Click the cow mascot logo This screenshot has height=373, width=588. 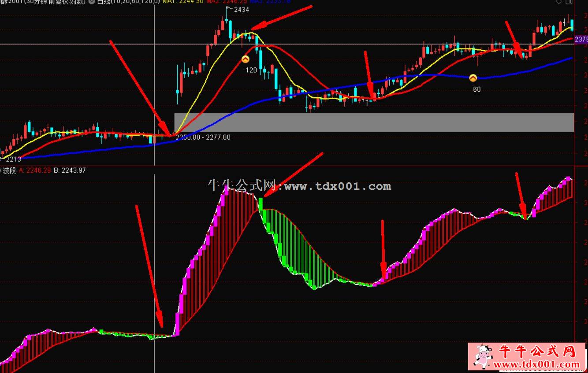click(483, 356)
